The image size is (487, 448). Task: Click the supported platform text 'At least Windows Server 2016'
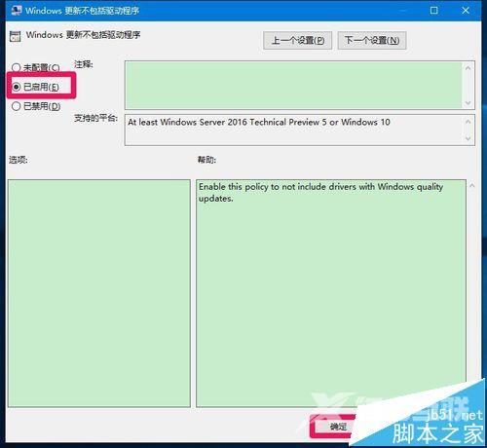(x=188, y=122)
